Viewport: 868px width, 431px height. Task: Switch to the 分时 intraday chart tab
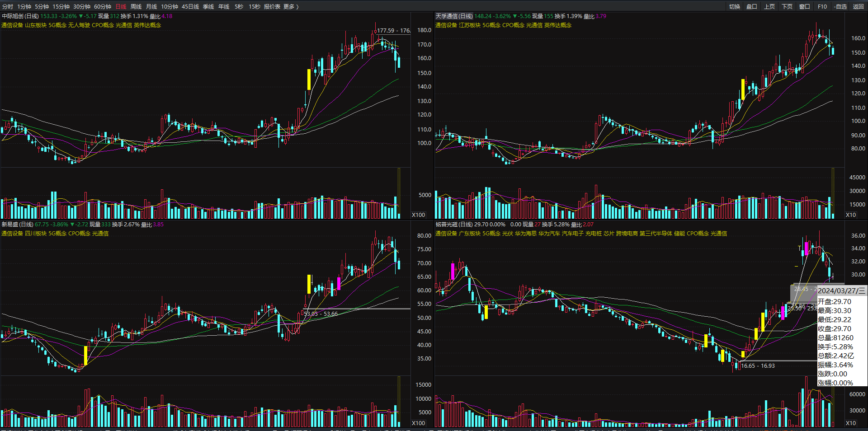tap(8, 6)
